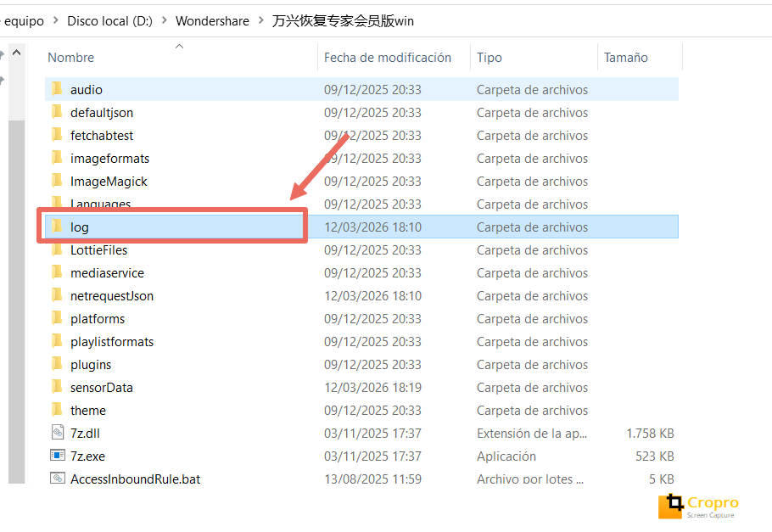Viewport: 772px width, 532px height.
Task: Go to equipo in breadcrumb
Action: click(24, 21)
